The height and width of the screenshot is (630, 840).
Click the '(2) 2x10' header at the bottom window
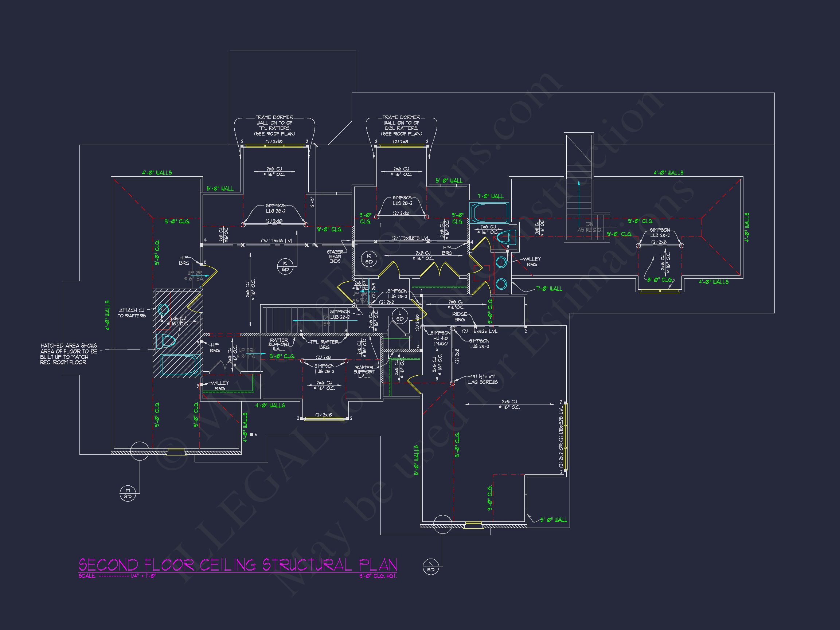pyautogui.click(x=324, y=415)
